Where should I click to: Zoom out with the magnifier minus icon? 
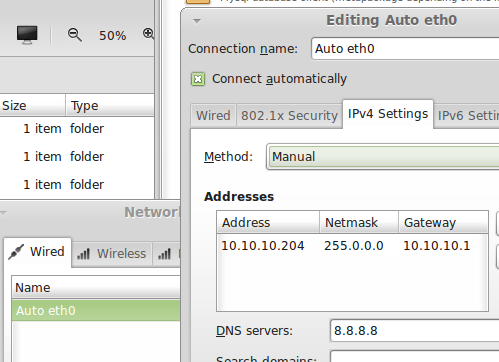pos(75,35)
